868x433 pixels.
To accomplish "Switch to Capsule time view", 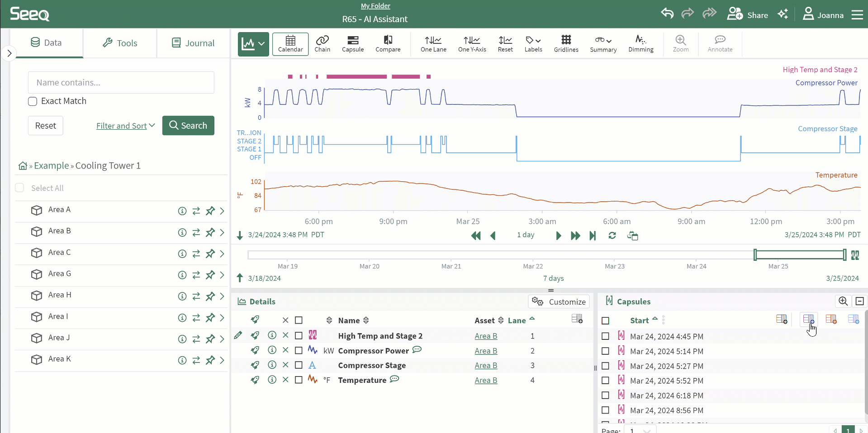I will pos(352,44).
